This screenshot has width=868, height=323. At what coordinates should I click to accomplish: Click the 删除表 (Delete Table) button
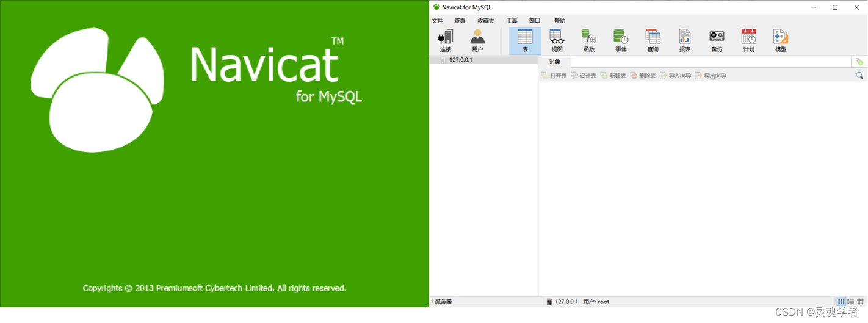tap(643, 76)
